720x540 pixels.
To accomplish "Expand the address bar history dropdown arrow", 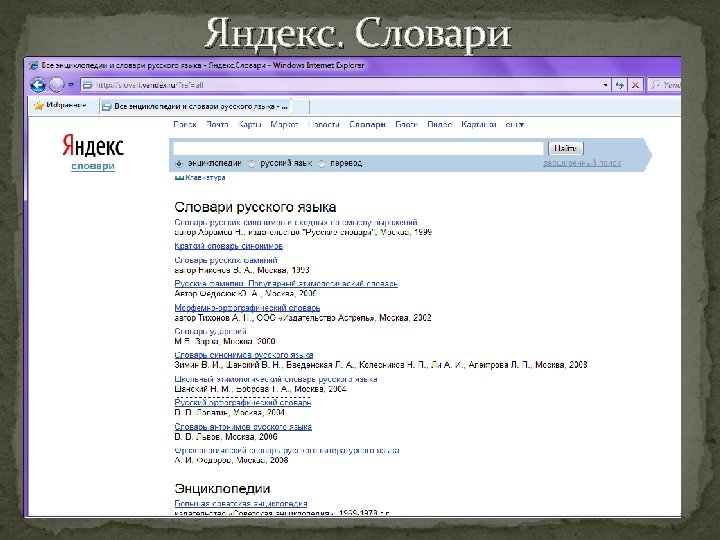I will (606, 85).
